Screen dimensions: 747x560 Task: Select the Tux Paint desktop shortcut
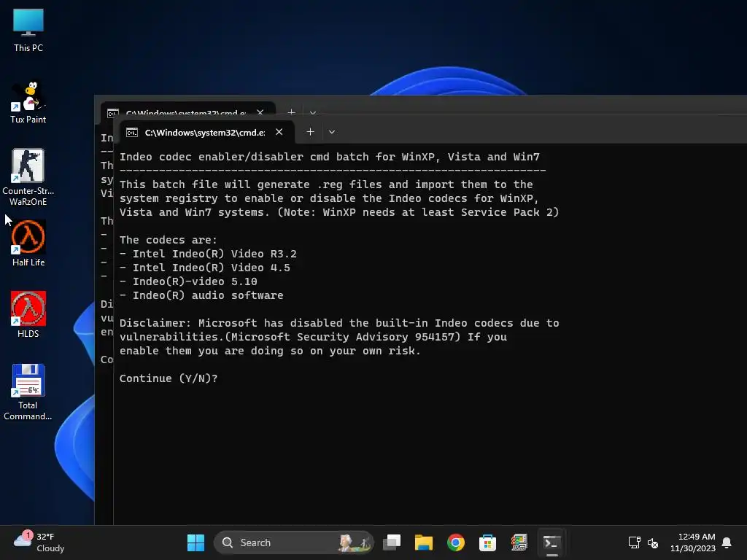(x=28, y=102)
